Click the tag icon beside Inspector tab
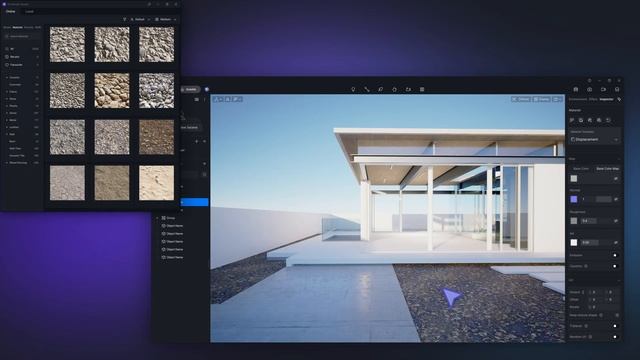 619,99
